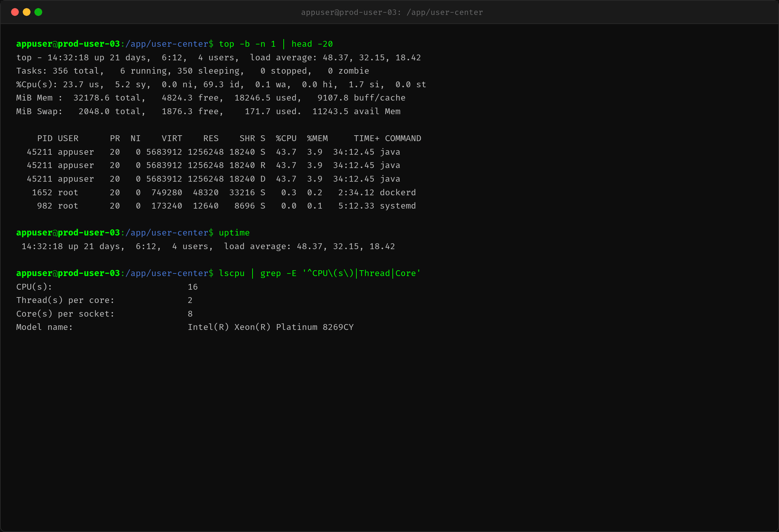Screen dimensions: 779x532
Task: Click the 'CPU(s):' label
Action: [34, 287]
